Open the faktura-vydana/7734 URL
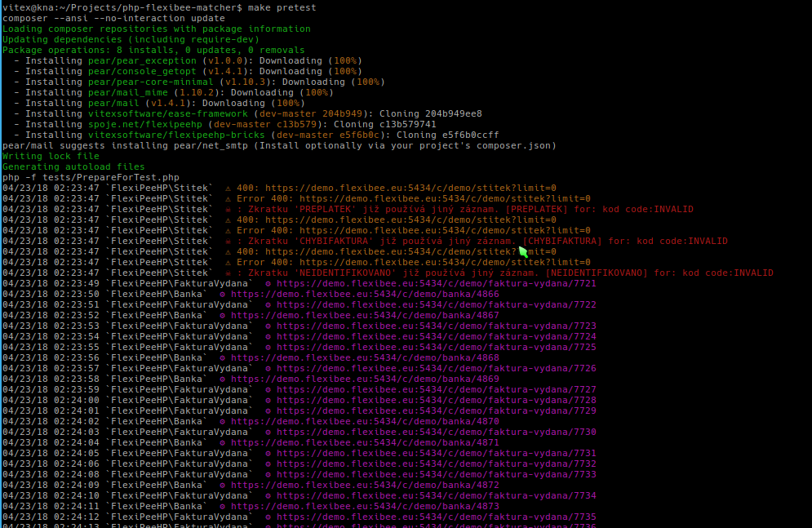The image size is (812, 528). [x=437, y=496]
